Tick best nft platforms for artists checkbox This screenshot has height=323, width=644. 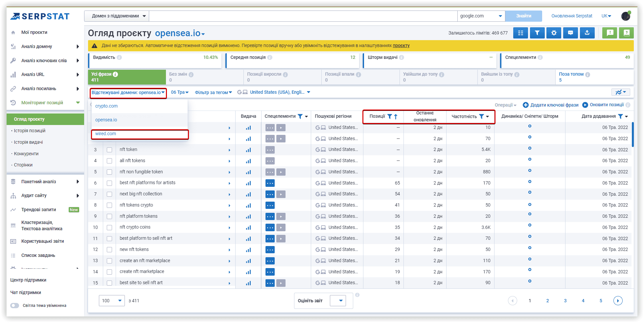[109, 183]
